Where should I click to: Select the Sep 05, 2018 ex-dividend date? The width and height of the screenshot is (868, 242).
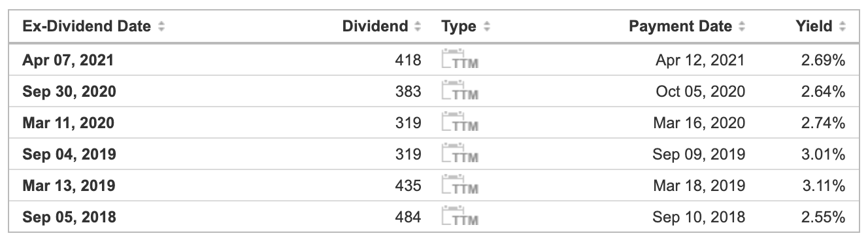69,217
